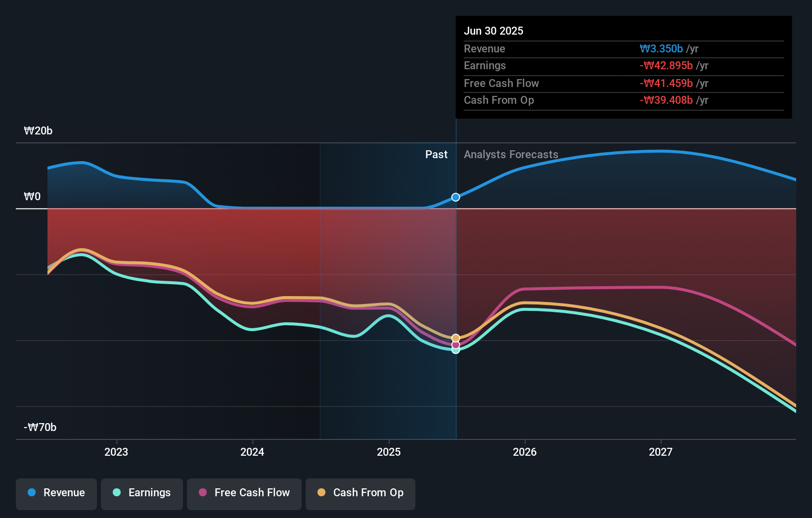Click the ₩20b axis label
Image resolution: width=812 pixels, height=518 pixels.
coord(38,130)
